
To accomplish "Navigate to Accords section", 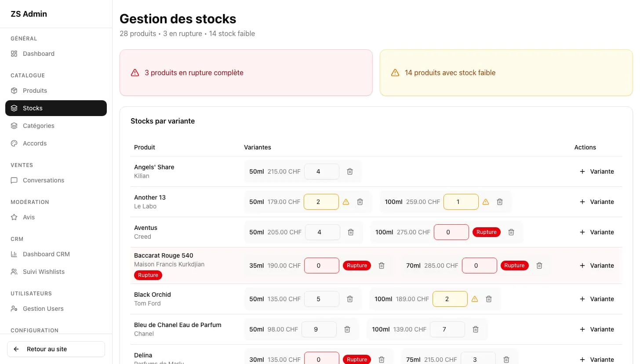I will 56,143.
